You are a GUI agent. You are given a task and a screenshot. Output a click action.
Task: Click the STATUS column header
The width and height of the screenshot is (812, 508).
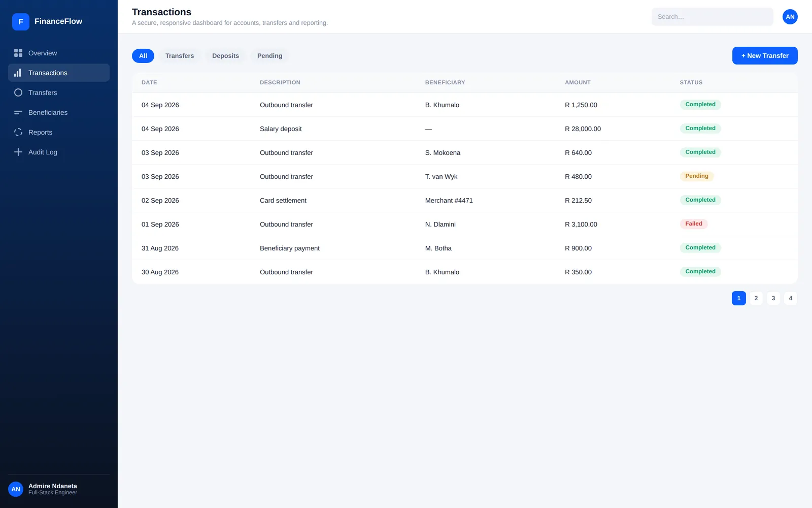[691, 82]
